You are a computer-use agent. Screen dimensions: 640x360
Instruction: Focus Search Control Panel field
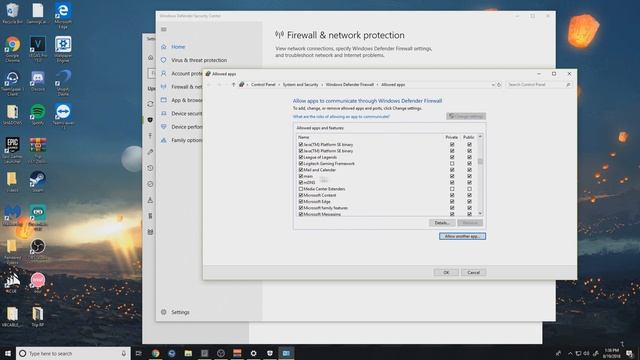click(x=539, y=84)
